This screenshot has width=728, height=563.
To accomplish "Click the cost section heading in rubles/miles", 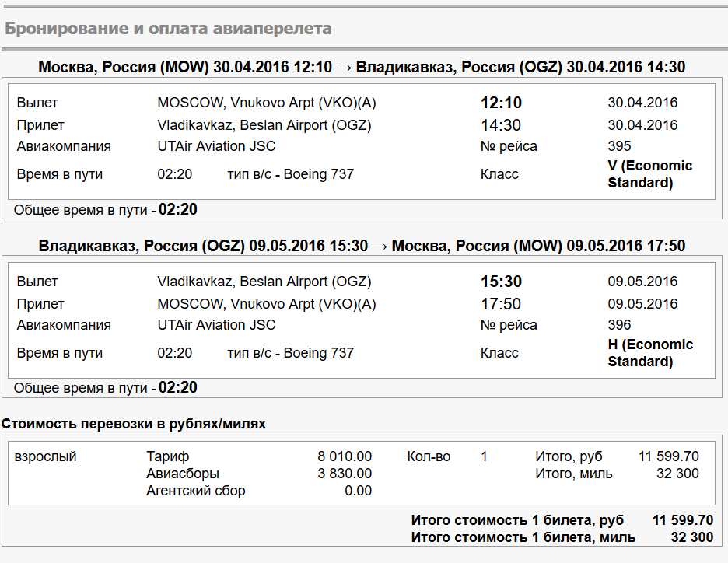I will [134, 425].
